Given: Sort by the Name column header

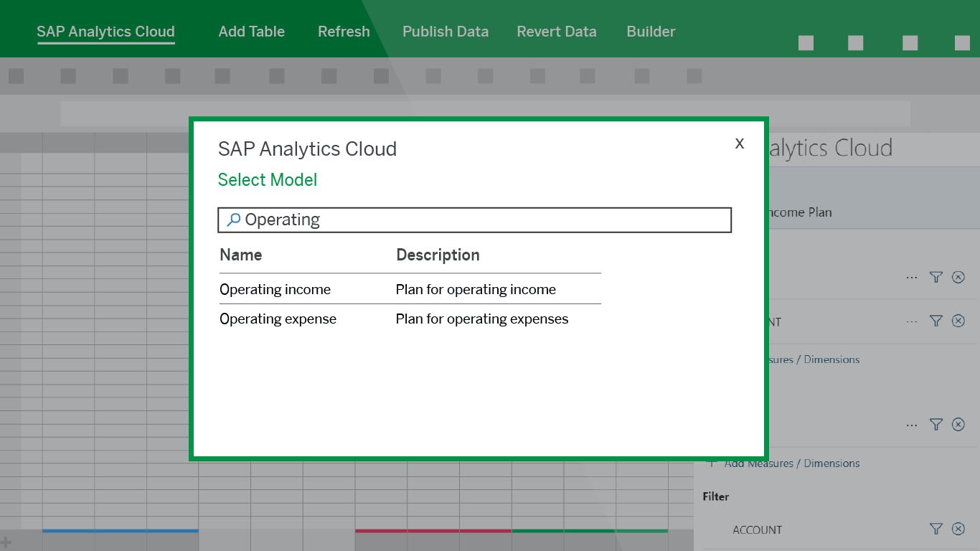Looking at the screenshot, I should [x=241, y=255].
